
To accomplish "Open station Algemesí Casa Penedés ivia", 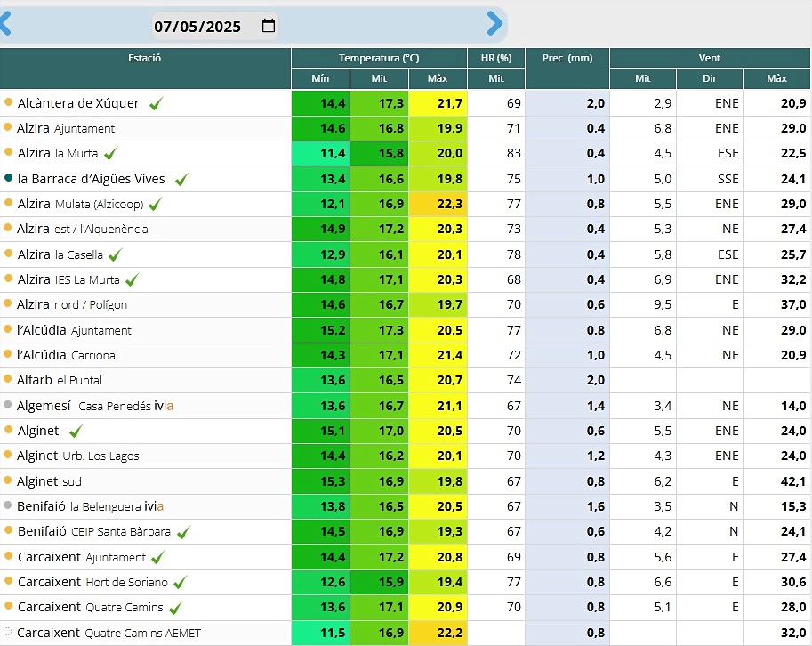I will click(x=95, y=406).
